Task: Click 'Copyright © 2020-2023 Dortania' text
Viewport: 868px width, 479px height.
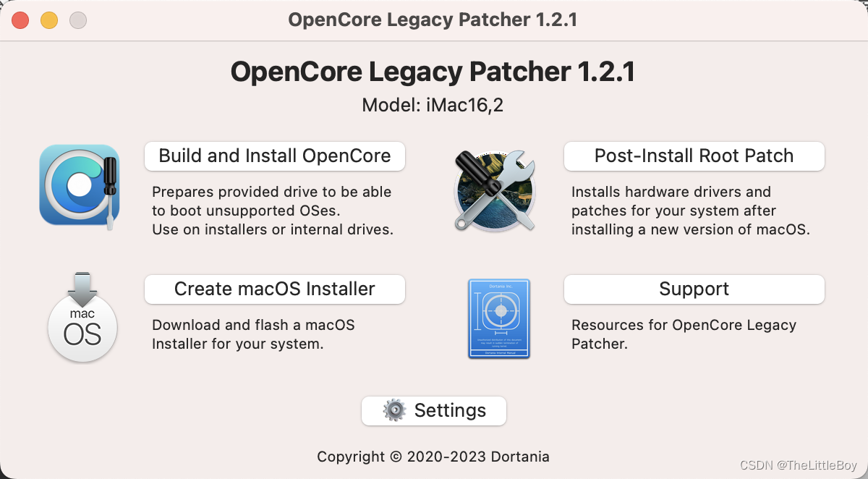Action: [433, 457]
